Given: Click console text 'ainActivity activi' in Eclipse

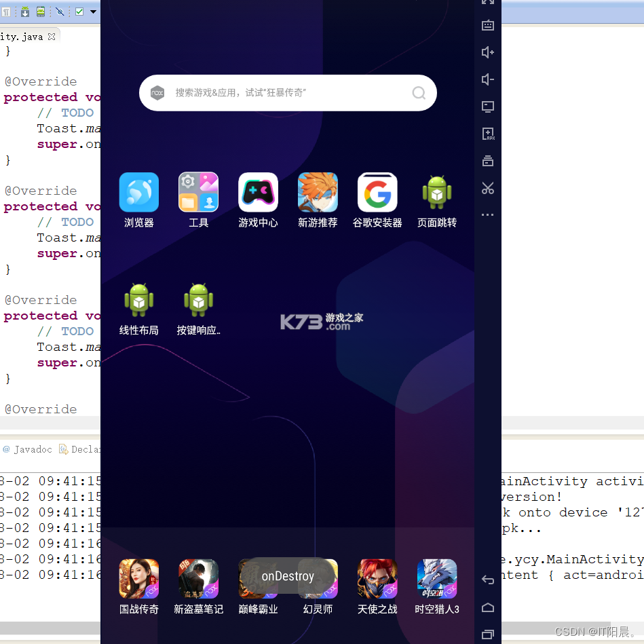Looking at the screenshot, I should coord(572,481).
